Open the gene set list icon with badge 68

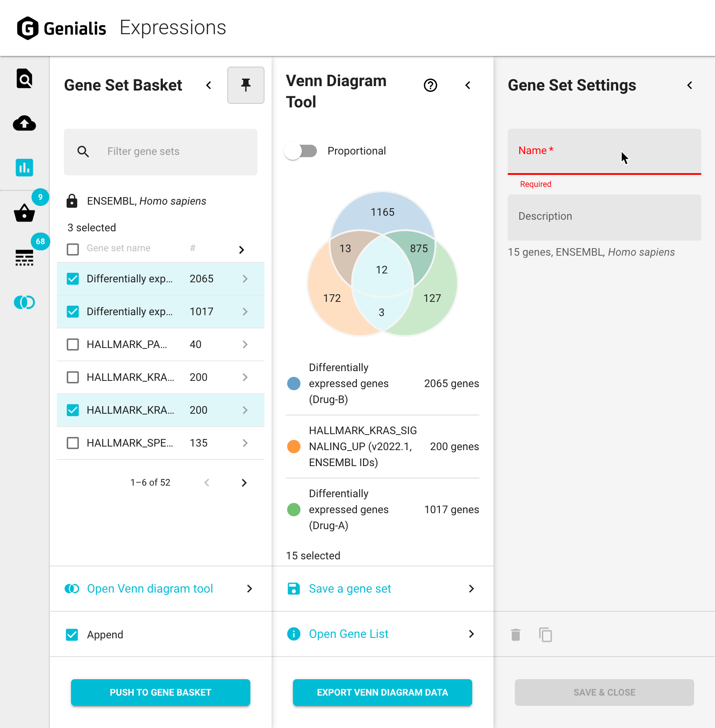tap(24, 257)
